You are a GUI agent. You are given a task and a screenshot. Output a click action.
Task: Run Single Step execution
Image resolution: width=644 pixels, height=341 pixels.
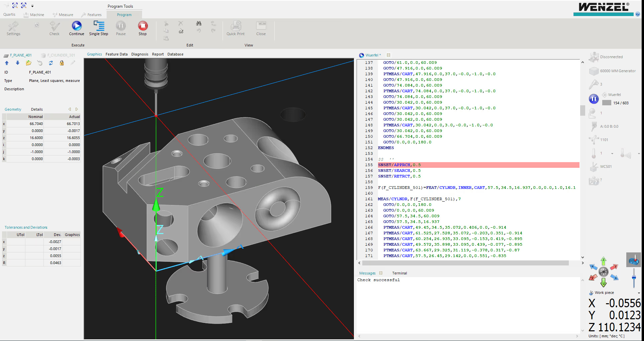pos(99,26)
